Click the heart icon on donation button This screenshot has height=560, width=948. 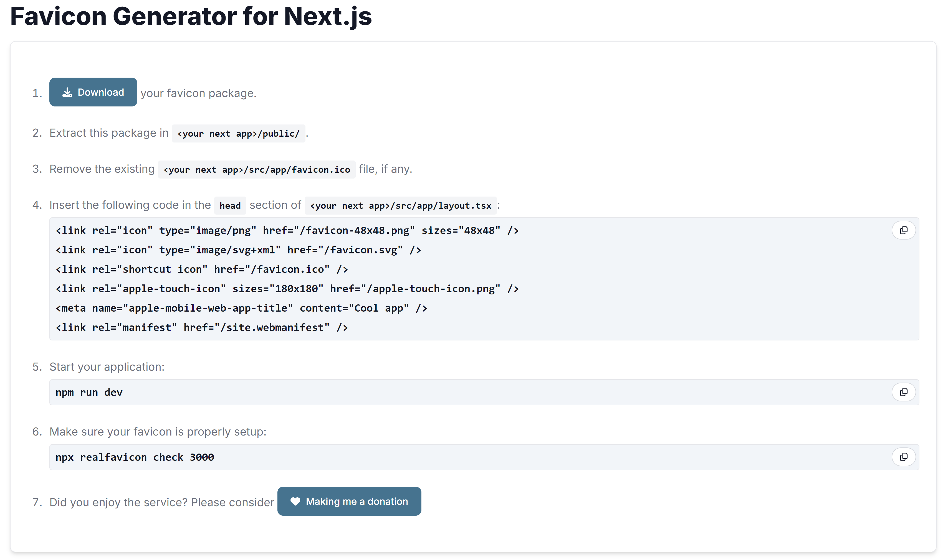coord(295,502)
